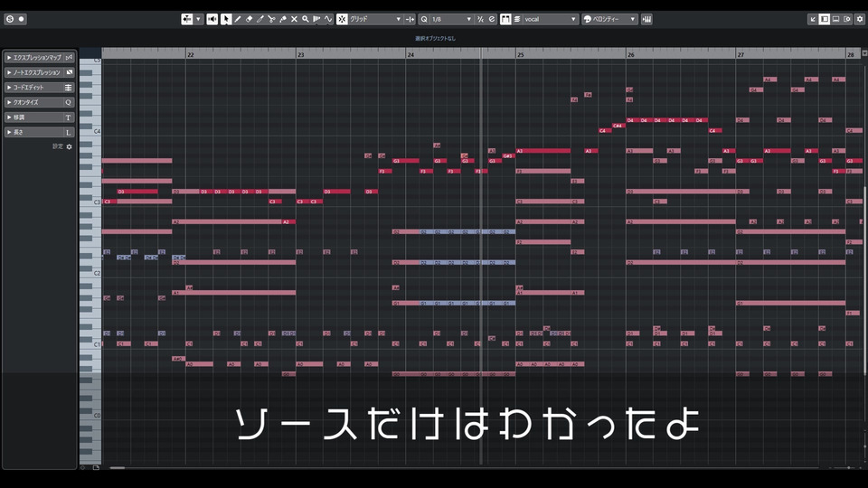Image resolution: width=868 pixels, height=488 pixels.
Task: Toggle Record in Editor button
Action: click(x=22, y=19)
